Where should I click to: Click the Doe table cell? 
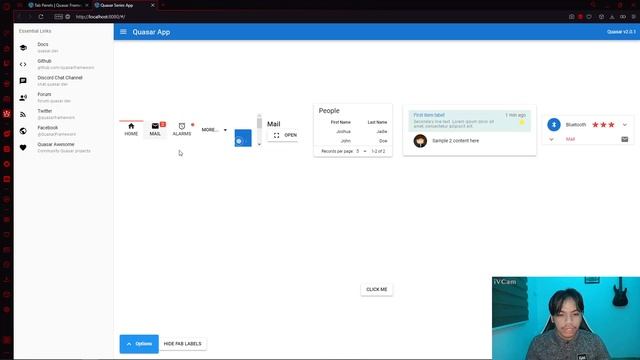[x=383, y=141]
